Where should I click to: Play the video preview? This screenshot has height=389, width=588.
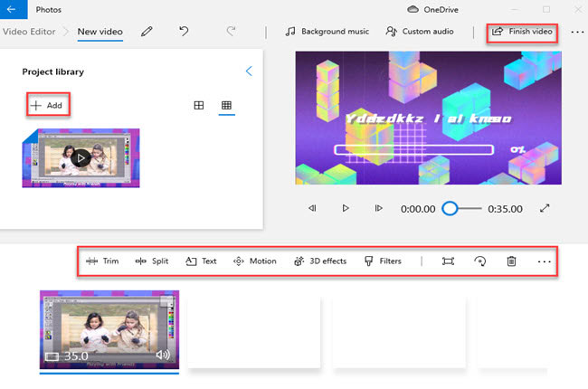pos(346,208)
